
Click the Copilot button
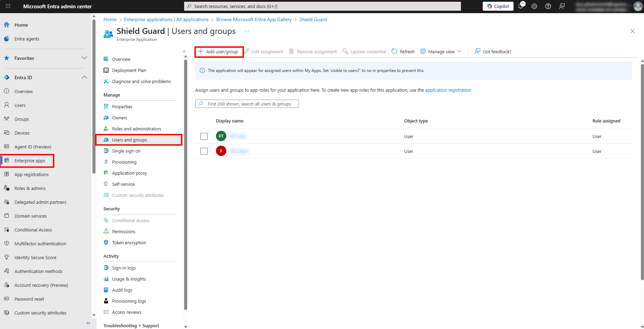tap(498, 6)
